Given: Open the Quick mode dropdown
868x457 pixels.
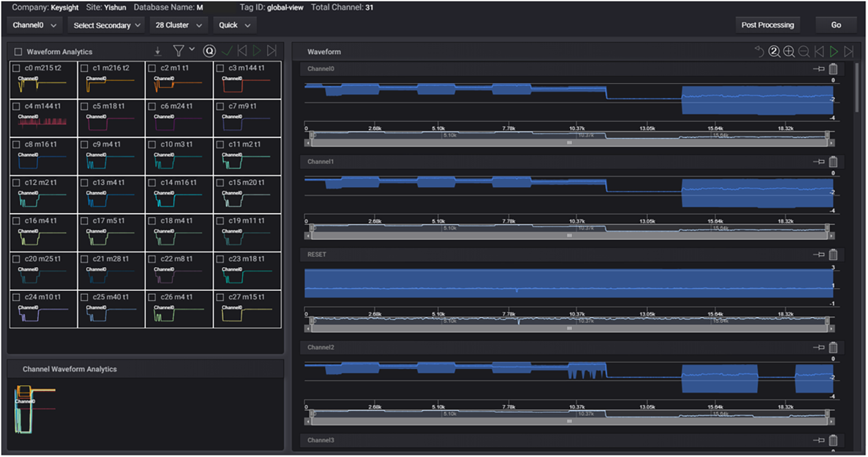Looking at the screenshot, I should (235, 25).
